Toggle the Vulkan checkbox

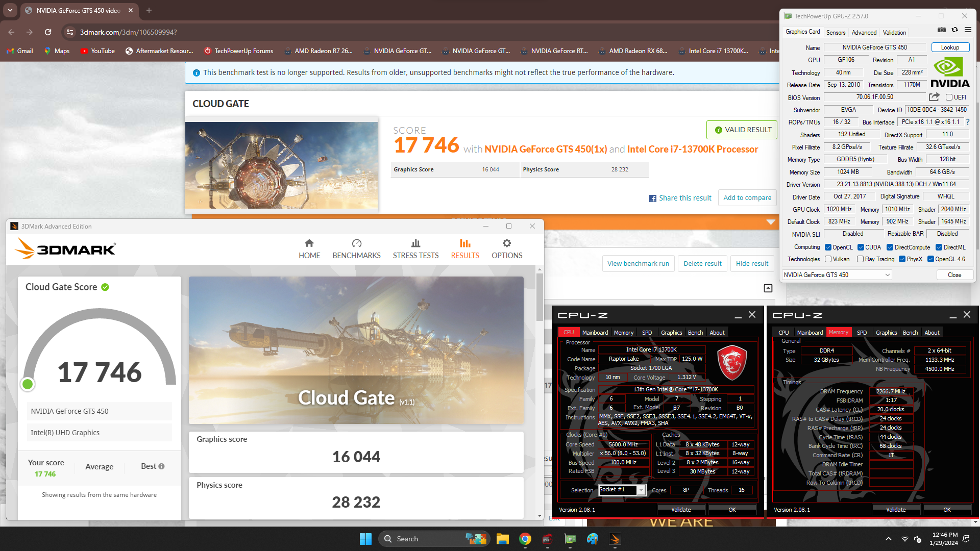[x=828, y=259]
